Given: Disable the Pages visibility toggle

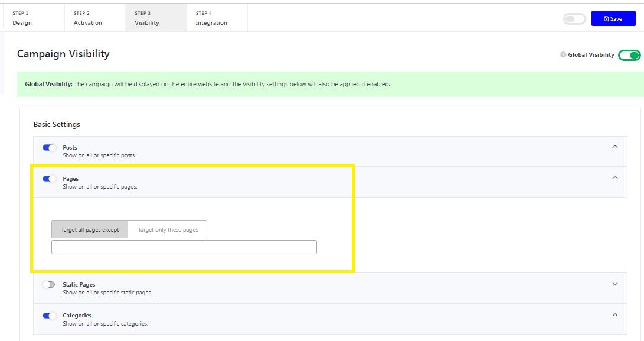Looking at the screenshot, I should 49,178.
